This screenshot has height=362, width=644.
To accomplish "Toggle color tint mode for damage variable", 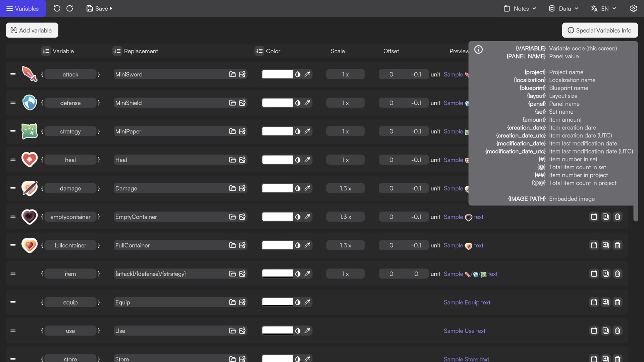I will (x=298, y=188).
